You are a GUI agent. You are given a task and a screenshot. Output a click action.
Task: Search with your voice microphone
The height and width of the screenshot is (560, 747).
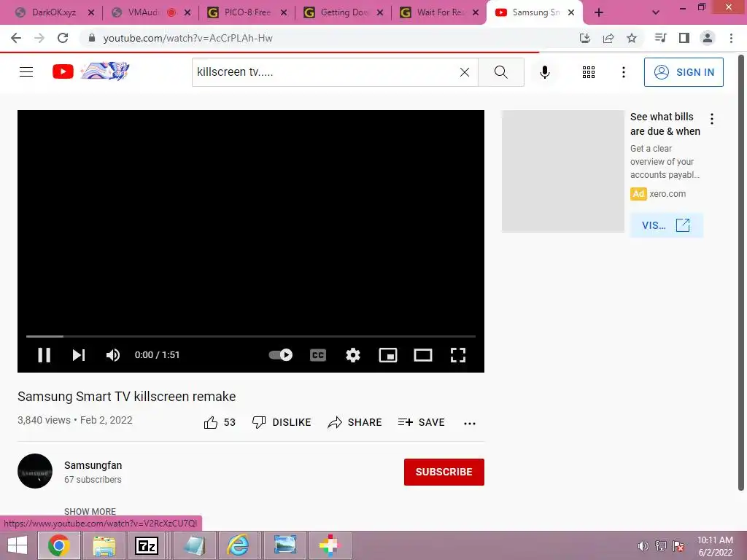[x=544, y=72]
